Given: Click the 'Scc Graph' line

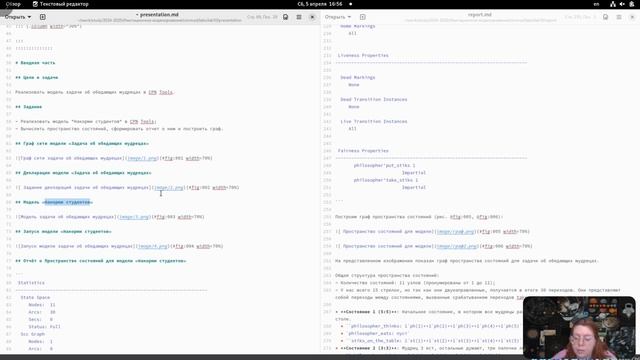Looking at the screenshot, I should tap(33, 334).
